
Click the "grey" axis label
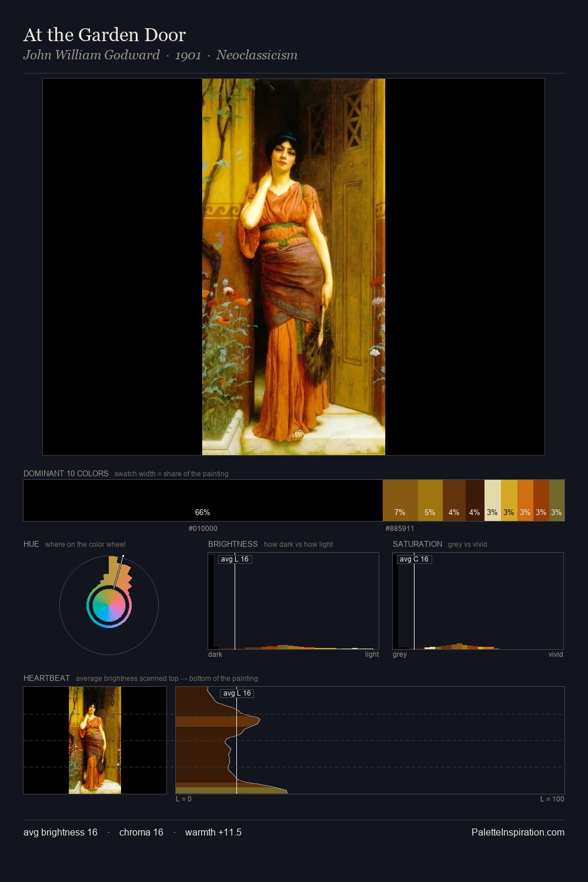click(400, 654)
